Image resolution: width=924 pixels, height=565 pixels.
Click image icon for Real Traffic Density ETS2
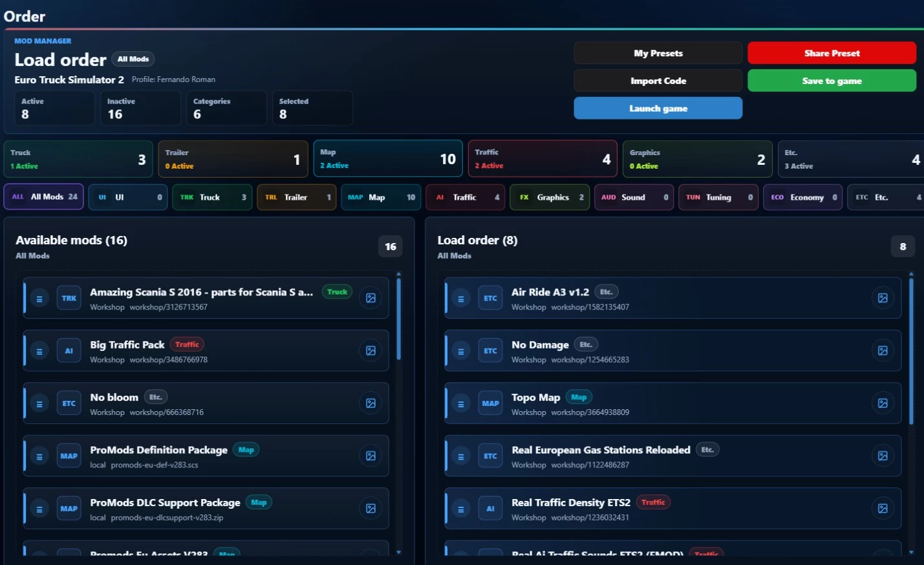tap(883, 509)
